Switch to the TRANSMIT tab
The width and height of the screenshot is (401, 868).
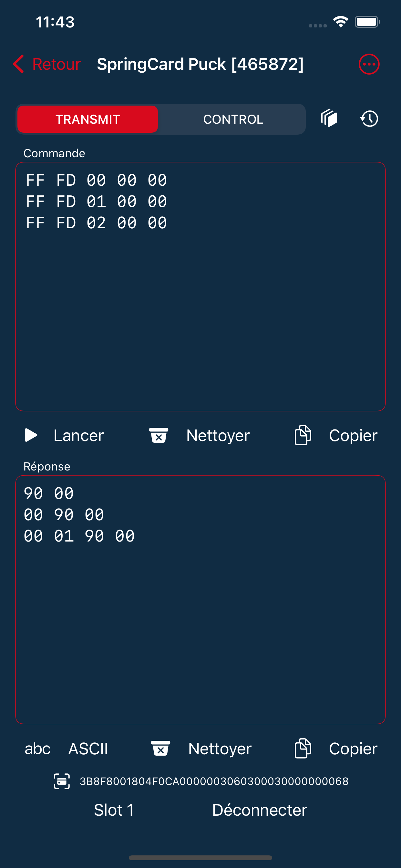coord(87,119)
